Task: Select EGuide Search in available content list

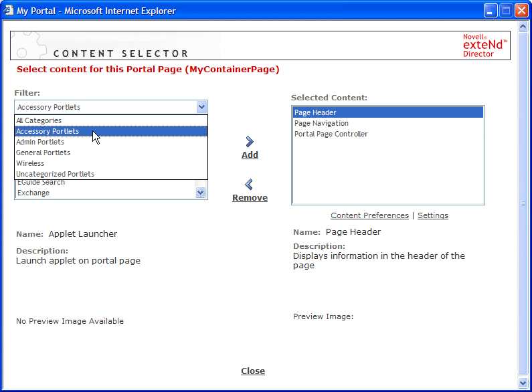Action: (106, 183)
